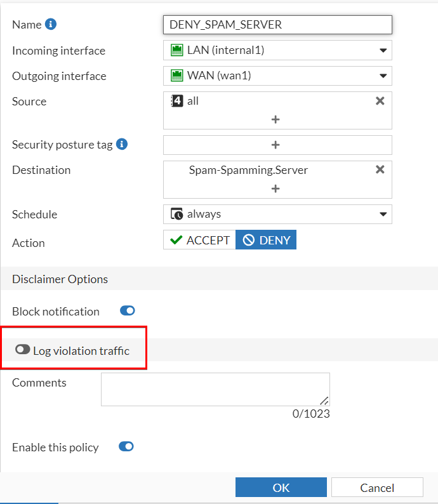Open the Incoming interface dropdown
438x504 pixels.
pos(383,50)
